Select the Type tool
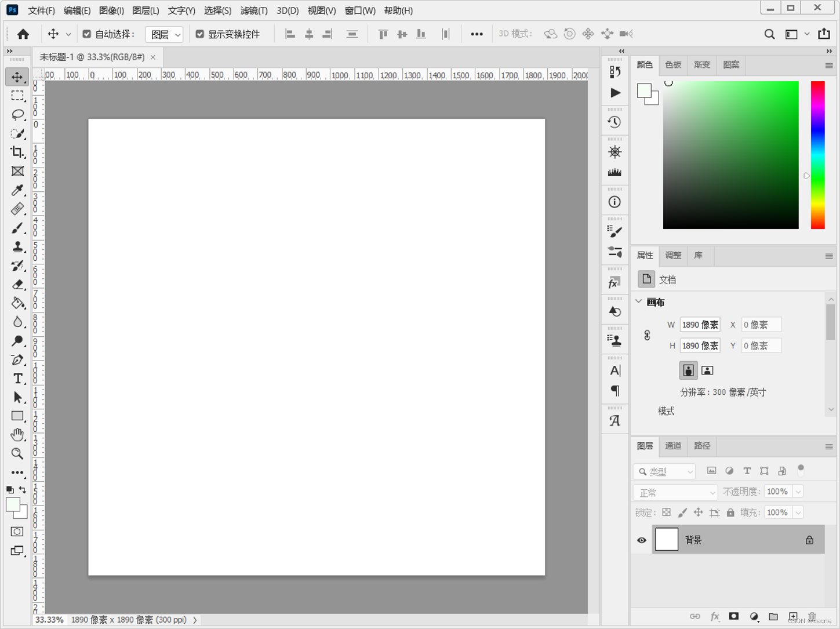Screen dimensions: 840x629 coord(17,379)
